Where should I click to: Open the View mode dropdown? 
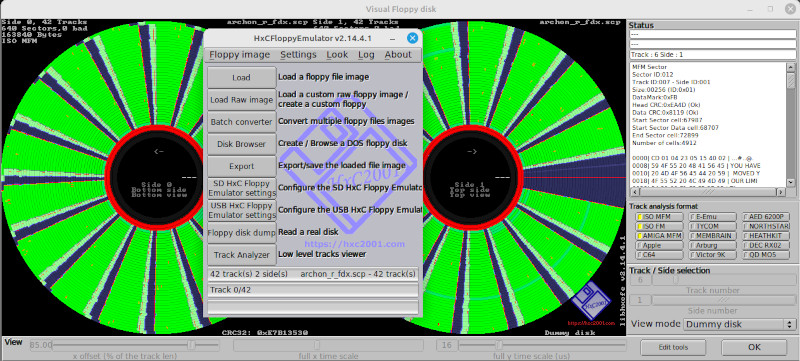coord(740,324)
